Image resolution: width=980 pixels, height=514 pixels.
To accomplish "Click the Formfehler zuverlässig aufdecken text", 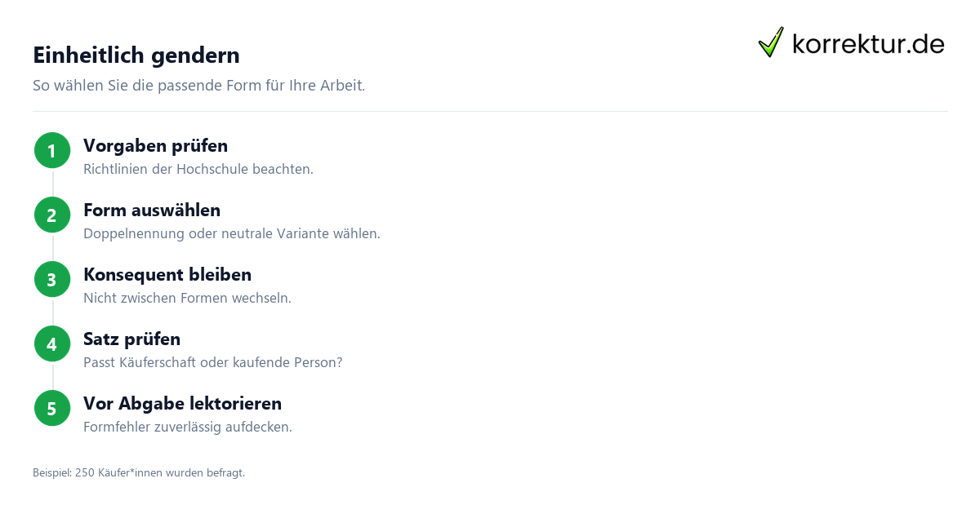I will tap(188, 428).
